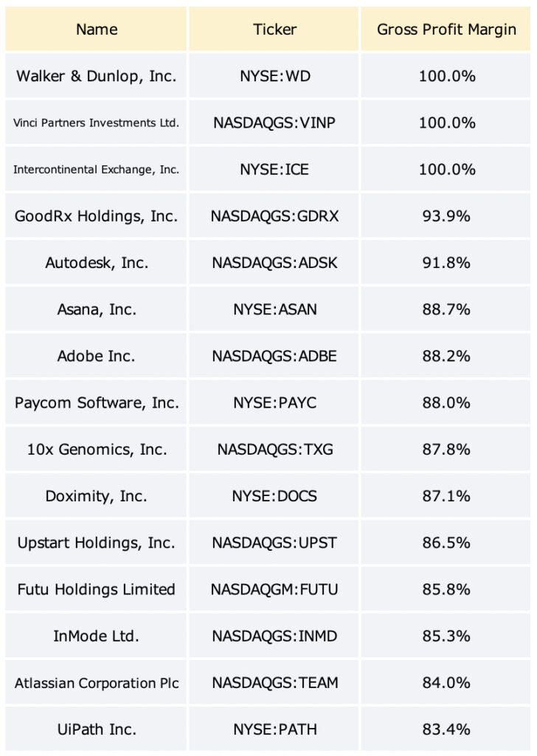Select Vinci Partners Investments Ltd. name
This screenshot has width=537, height=756.
point(96,123)
